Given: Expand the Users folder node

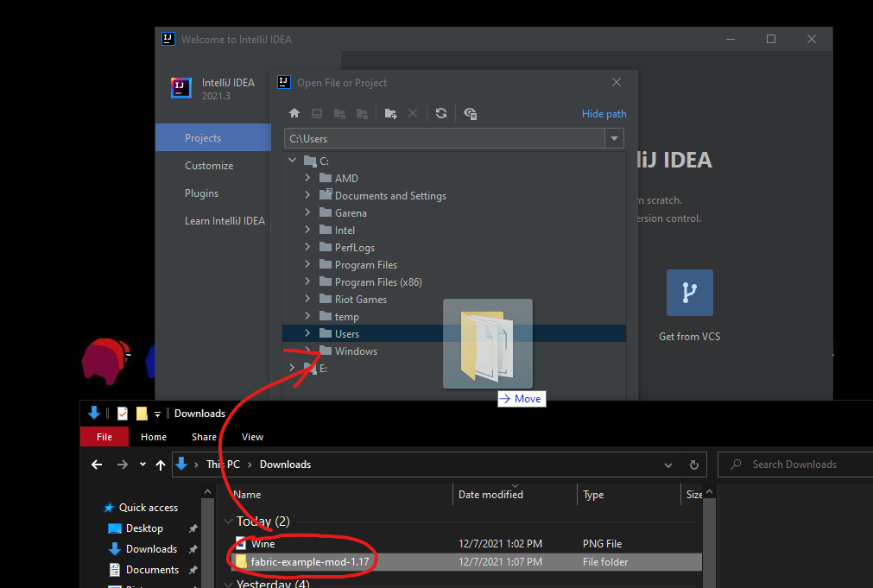Looking at the screenshot, I should tap(307, 333).
